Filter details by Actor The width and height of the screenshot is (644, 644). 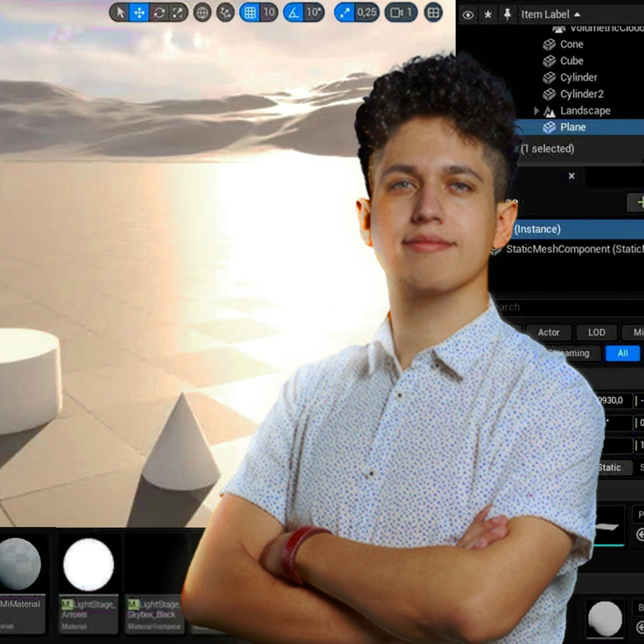tap(548, 333)
